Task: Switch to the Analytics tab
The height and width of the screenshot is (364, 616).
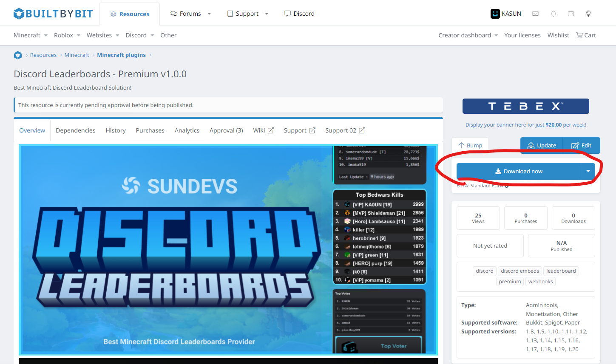Action: point(187,130)
